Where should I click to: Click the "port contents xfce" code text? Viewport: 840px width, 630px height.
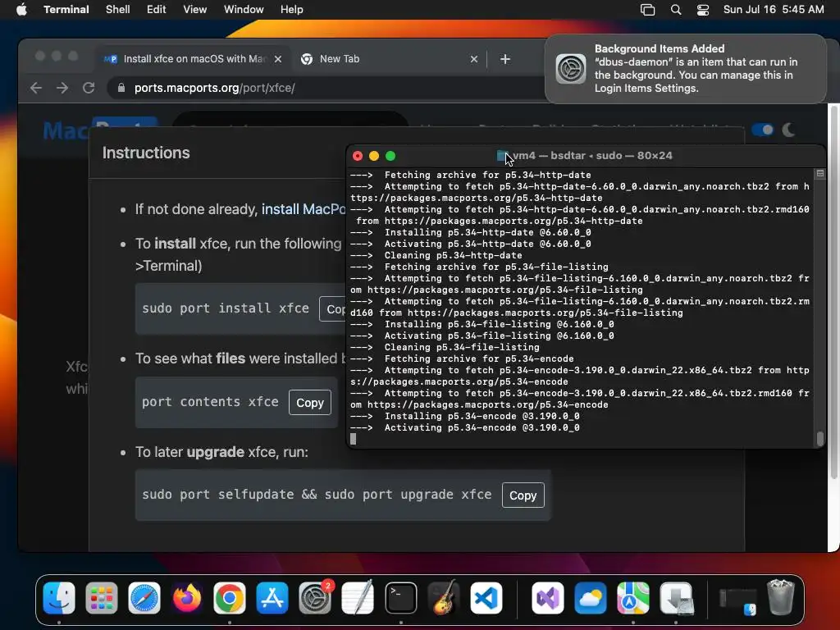pyautogui.click(x=210, y=401)
